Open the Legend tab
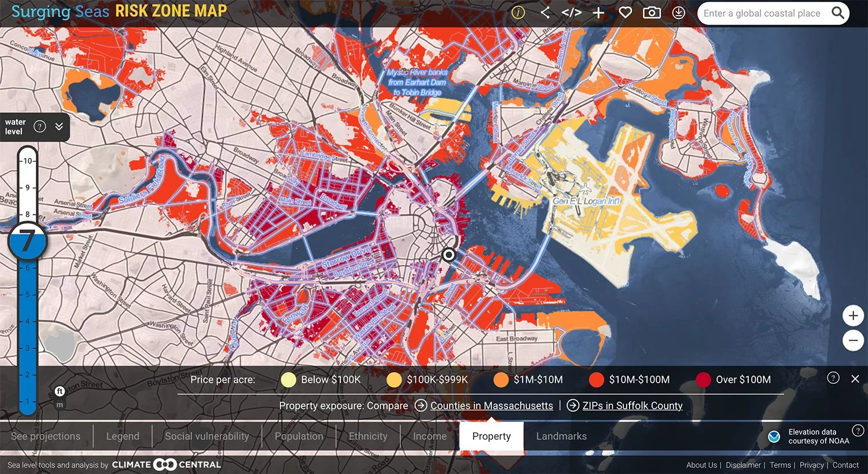Viewport: 868px width, 474px height. (123, 436)
